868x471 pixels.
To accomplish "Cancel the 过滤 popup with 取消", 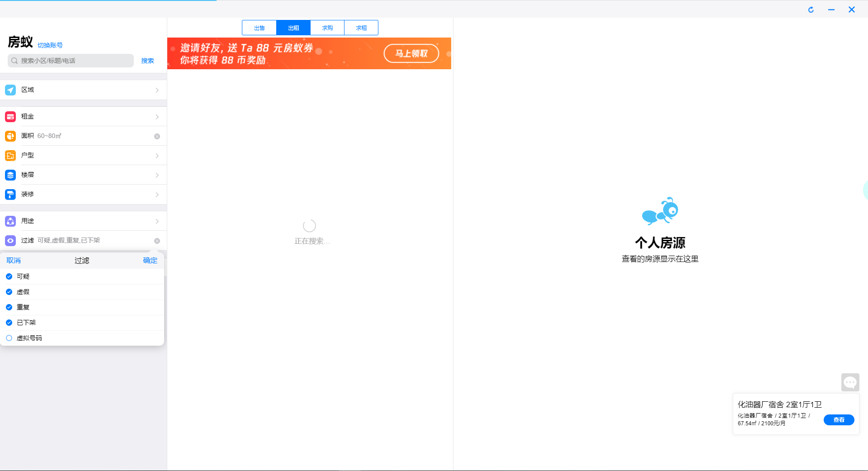I will pyautogui.click(x=14, y=261).
